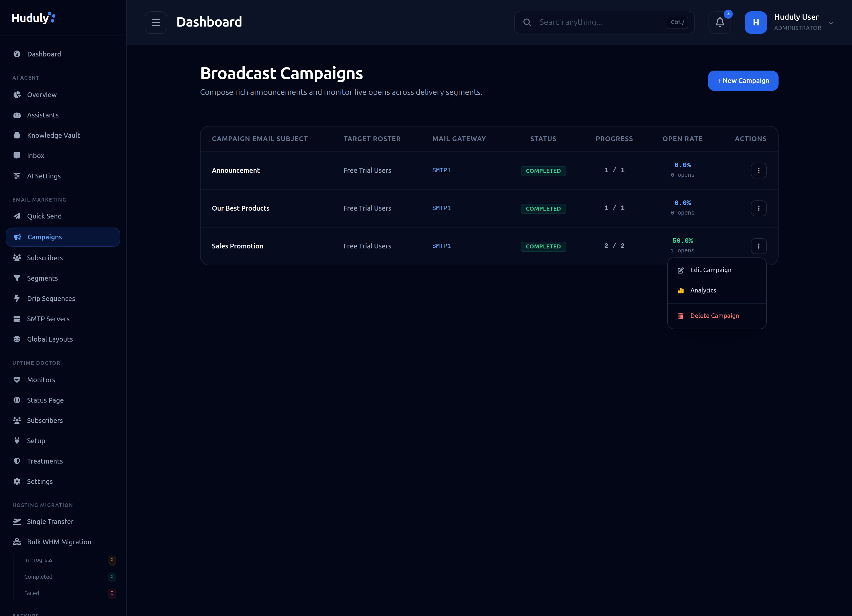Click the Inbox chat icon
852x616 pixels.
17,155
